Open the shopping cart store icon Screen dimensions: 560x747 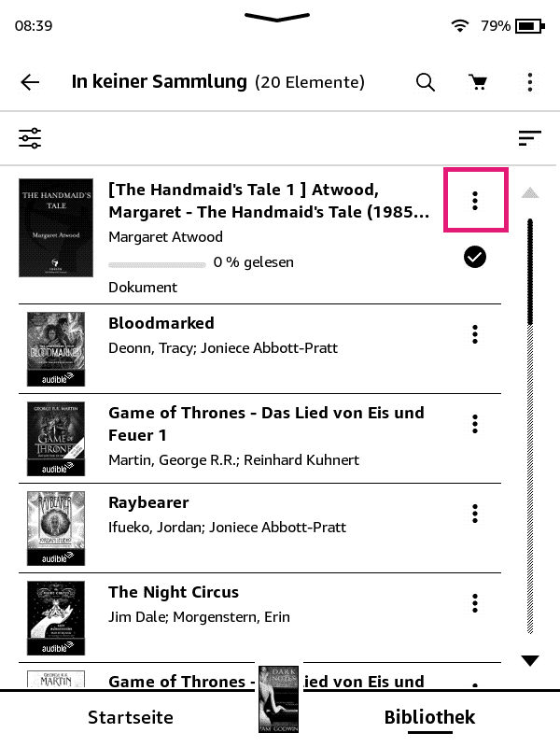[x=478, y=82]
